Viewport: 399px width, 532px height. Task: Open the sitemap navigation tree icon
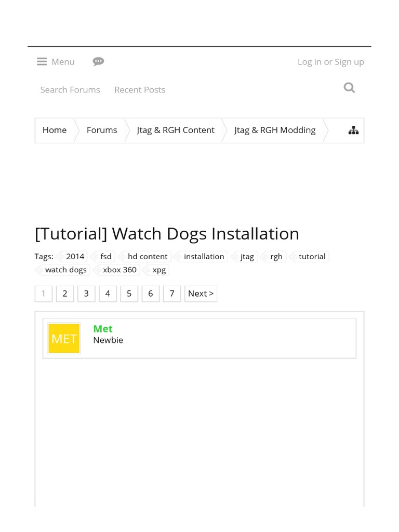353,130
